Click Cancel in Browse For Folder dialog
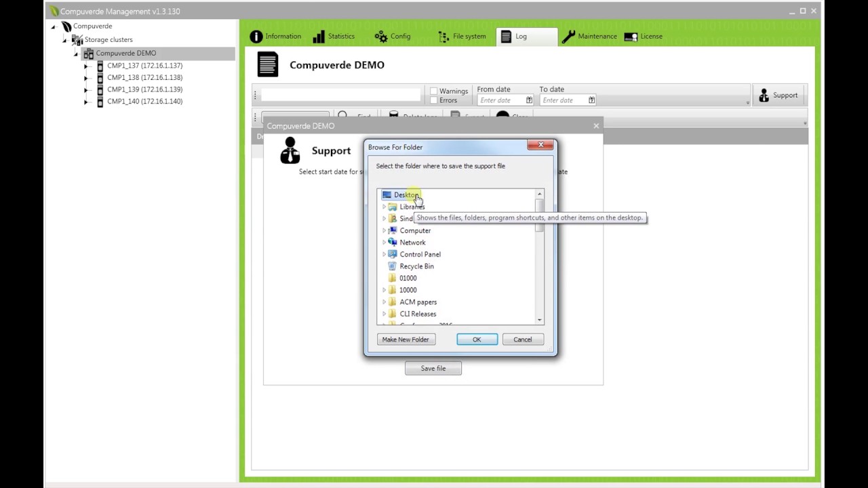The height and width of the screenshot is (488, 868). pos(523,340)
